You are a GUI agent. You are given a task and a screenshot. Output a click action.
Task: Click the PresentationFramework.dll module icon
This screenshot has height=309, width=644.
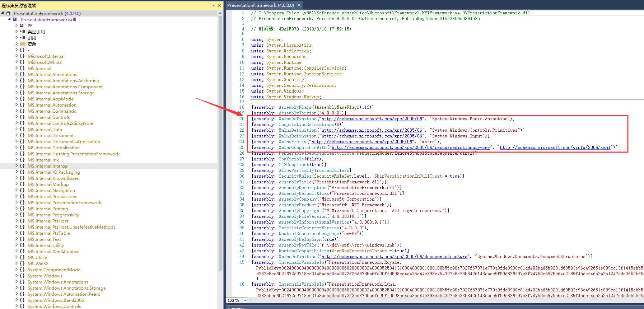pos(15,19)
